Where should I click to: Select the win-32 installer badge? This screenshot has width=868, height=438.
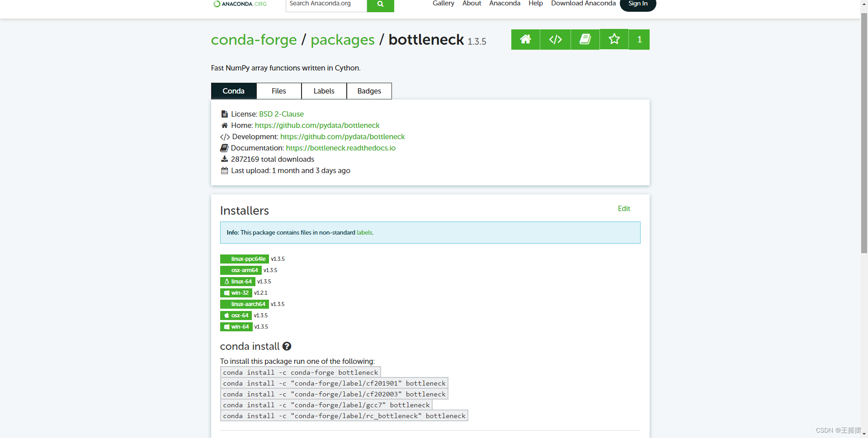236,293
